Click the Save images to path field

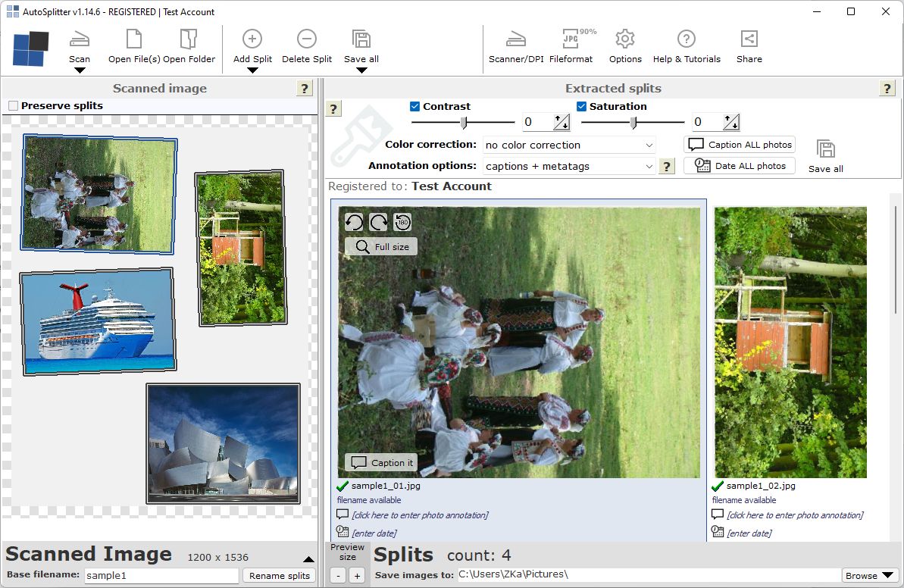[x=649, y=575]
